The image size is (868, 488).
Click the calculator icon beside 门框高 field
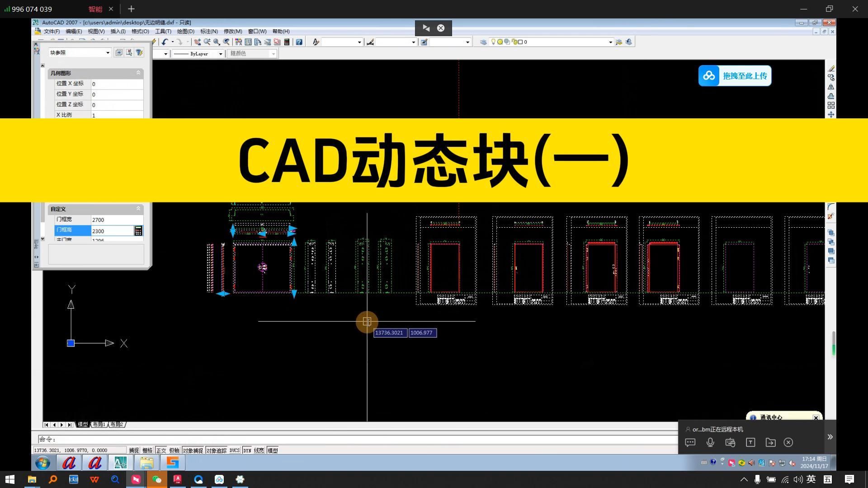click(138, 231)
